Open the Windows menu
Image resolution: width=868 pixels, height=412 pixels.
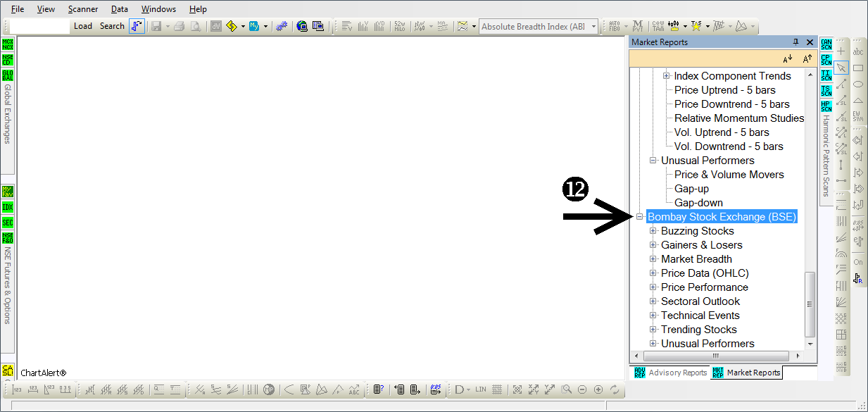point(158,9)
